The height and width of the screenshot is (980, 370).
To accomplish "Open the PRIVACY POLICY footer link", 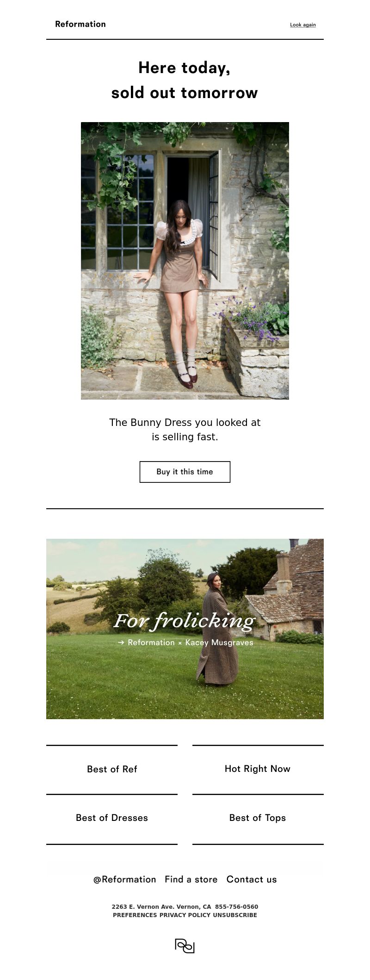I will pos(185,915).
